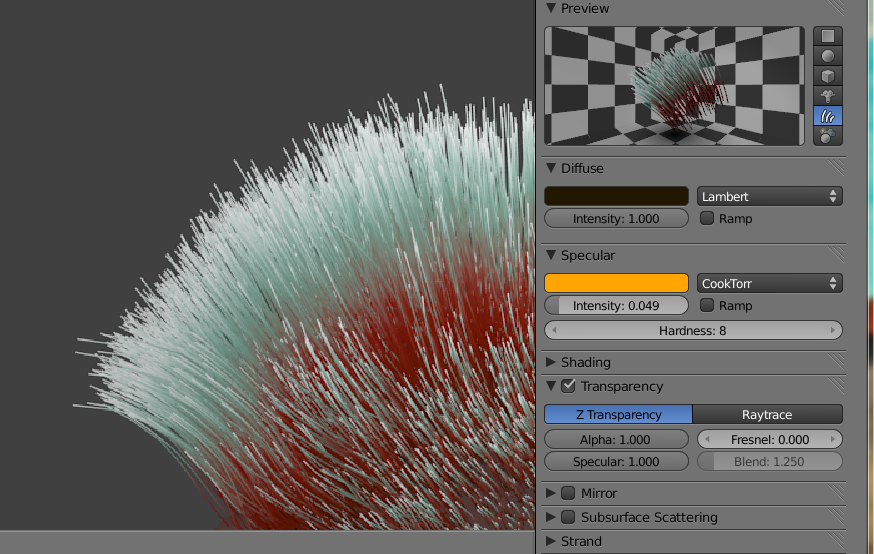Grab the Diffuse panel drag handle
The width and height of the screenshot is (874, 554).
pos(836,167)
